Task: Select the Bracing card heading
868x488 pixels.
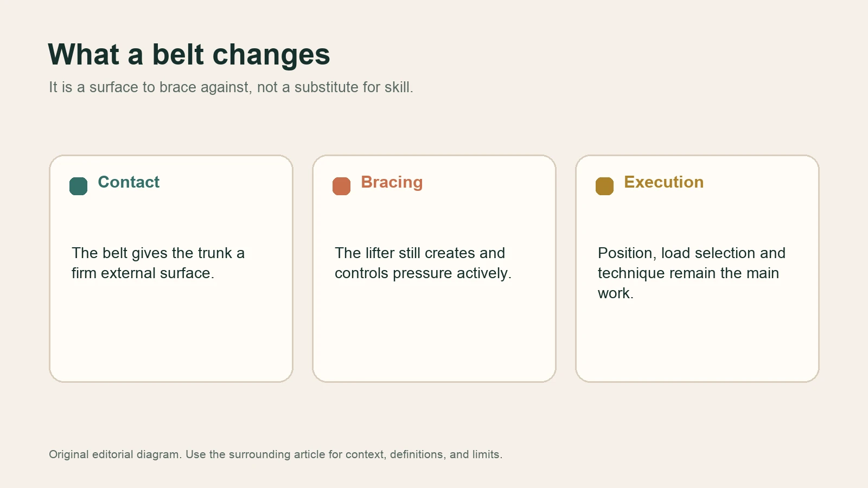Action: (392, 182)
